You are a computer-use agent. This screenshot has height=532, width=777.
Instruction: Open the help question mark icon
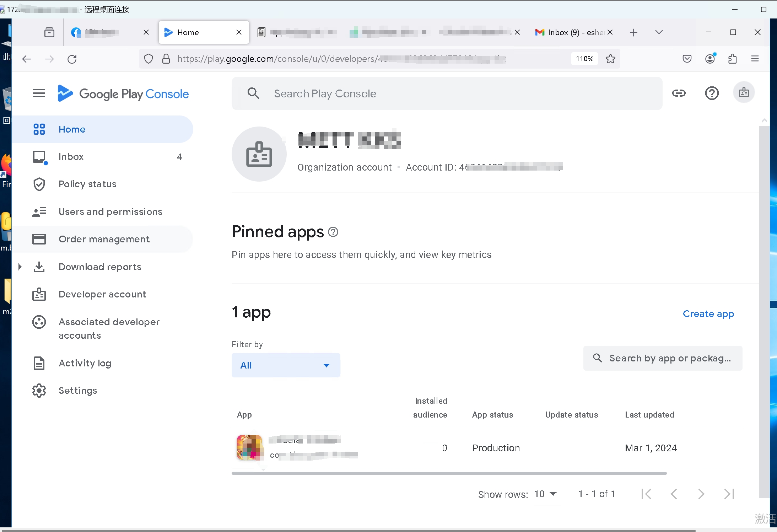coord(712,93)
